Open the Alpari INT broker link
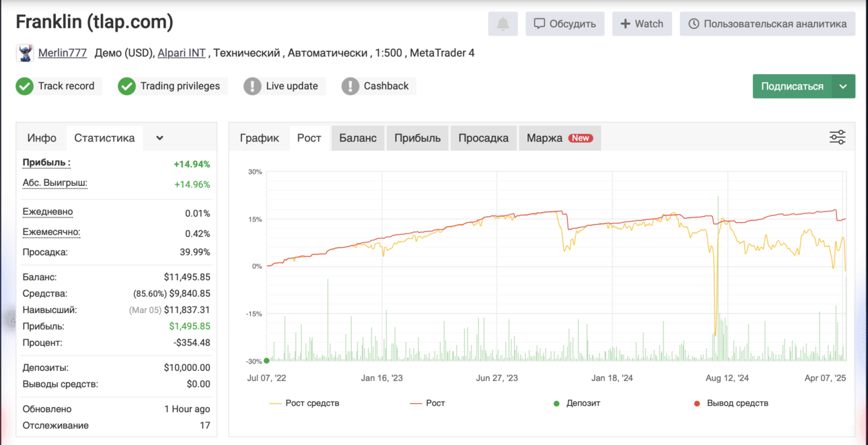868x445 pixels. [x=182, y=53]
